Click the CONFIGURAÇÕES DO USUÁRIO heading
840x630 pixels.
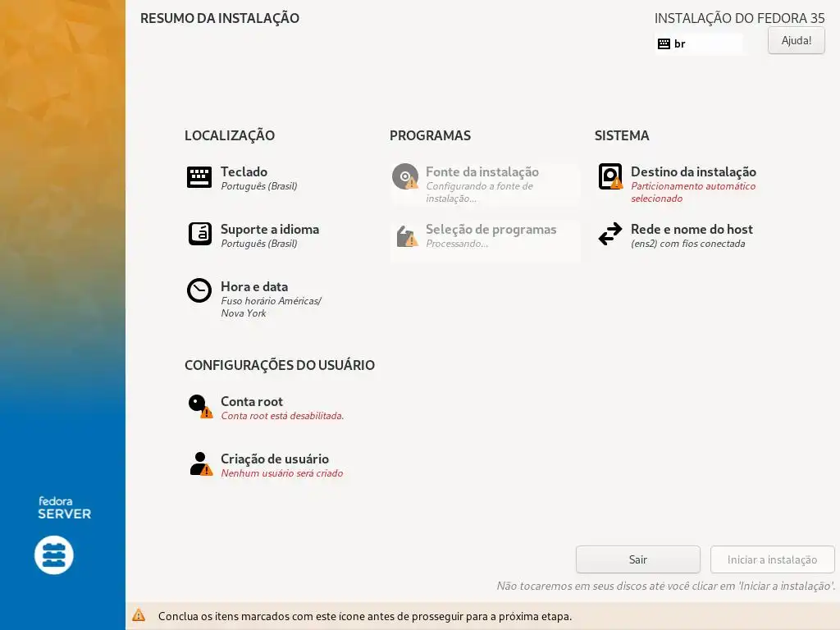point(280,365)
